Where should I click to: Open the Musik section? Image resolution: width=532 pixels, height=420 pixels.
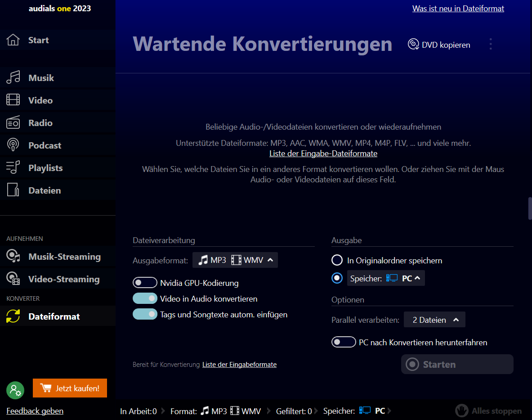tap(58, 78)
